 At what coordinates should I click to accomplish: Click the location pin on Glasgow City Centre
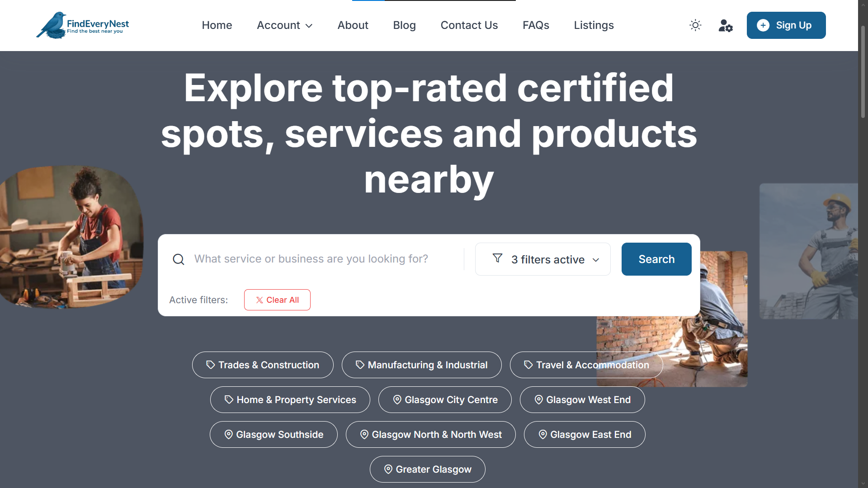[397, 400]
